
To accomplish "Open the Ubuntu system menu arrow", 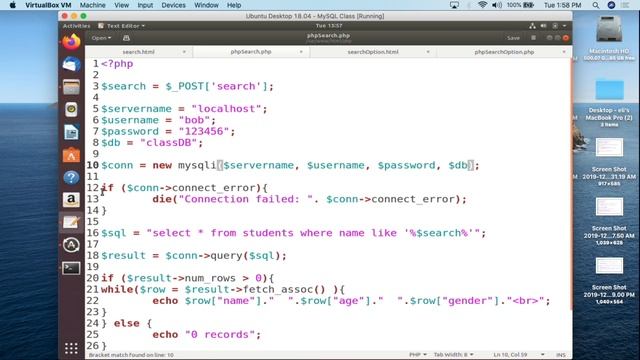I will point(564,26).
